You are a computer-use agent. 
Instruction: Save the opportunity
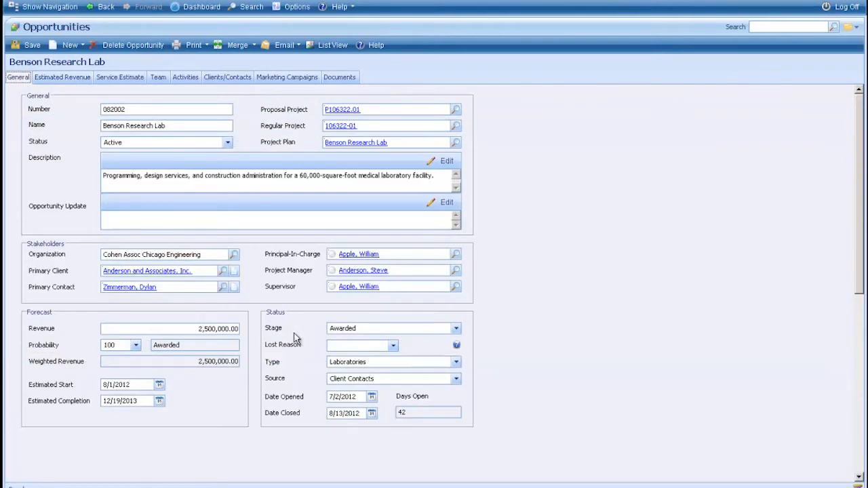26,45
